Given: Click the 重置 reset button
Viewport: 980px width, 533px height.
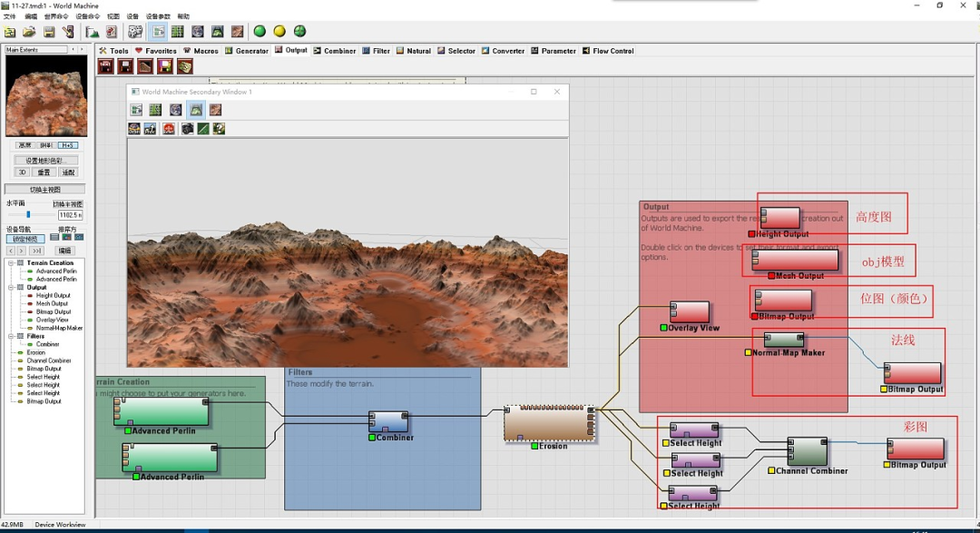Looking at the screenshot, I should (x=44, y=172).
